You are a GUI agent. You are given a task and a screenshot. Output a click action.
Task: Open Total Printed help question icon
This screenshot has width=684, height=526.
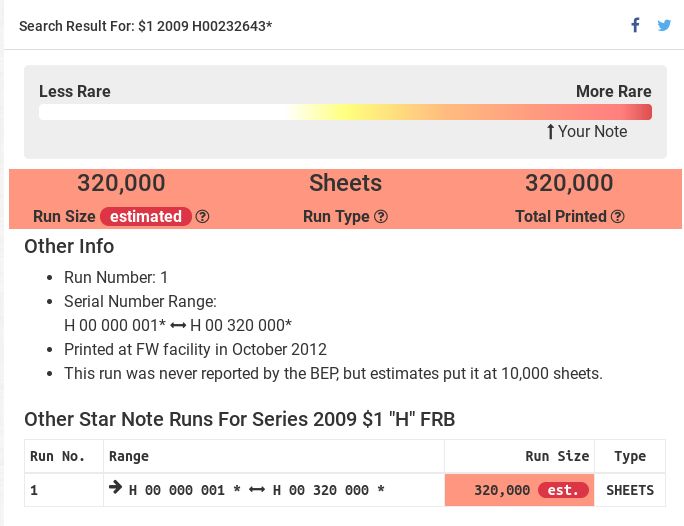pyautogui.click(x=618, y=216)
